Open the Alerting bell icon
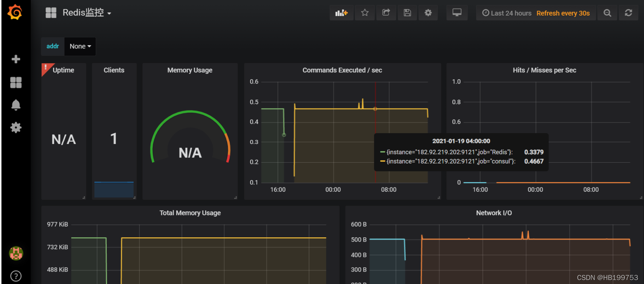 coord(16,105)
